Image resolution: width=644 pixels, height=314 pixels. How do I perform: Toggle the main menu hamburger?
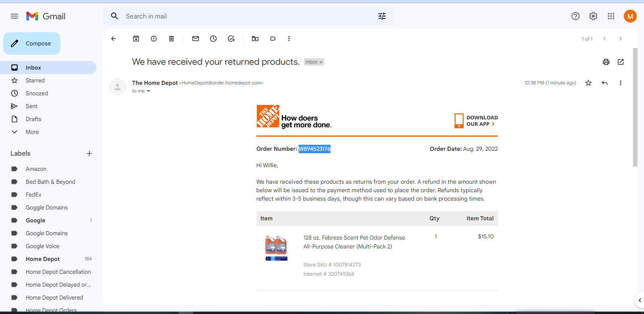point(14,16)
